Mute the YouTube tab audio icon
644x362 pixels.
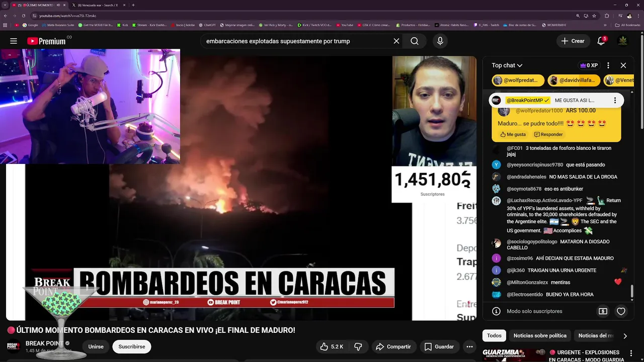58,5
